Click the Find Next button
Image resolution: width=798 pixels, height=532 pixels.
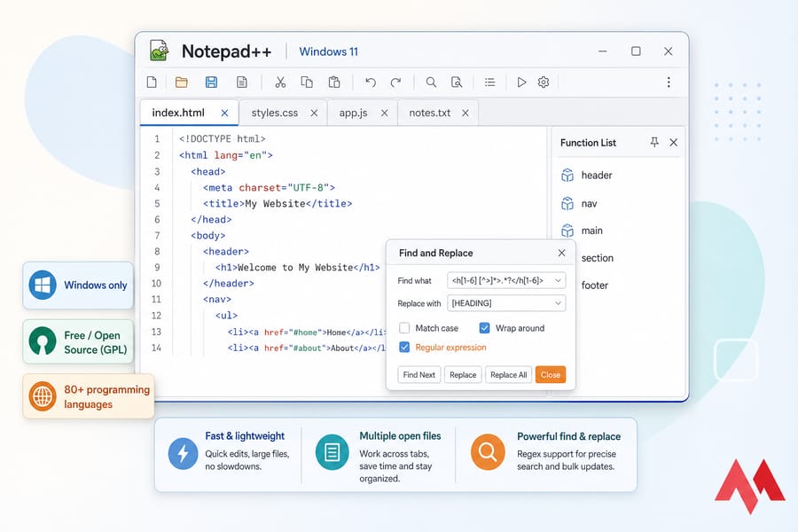point(419,375)
